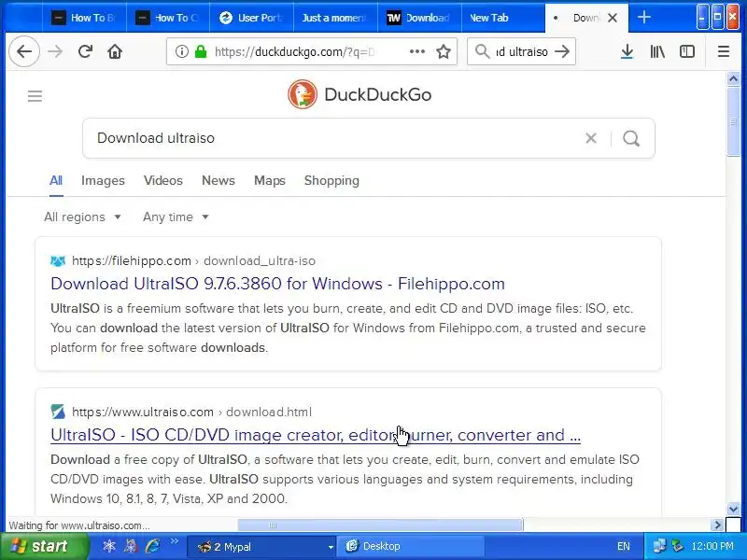This screenshot has height=560, width=747.
Task: Select the Videos results tab
Action: pos(162,180)
